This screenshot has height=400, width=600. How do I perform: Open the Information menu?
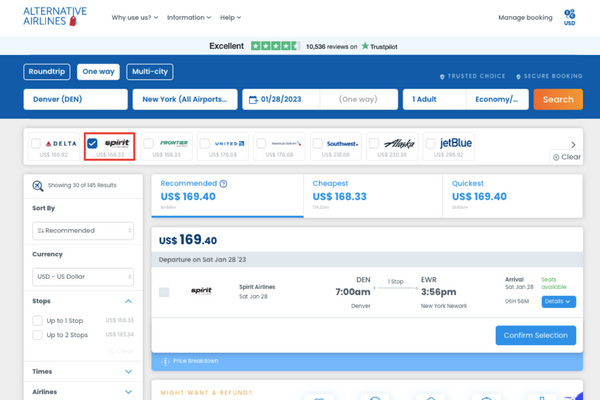click(189, 18)
